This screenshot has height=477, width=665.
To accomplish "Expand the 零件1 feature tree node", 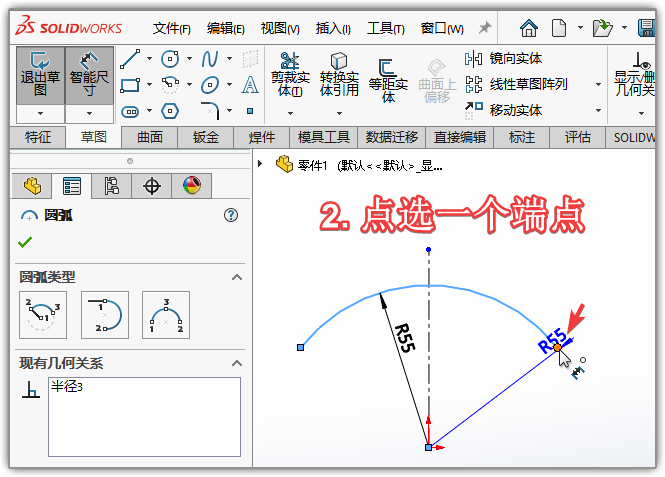I will [261, 164].
